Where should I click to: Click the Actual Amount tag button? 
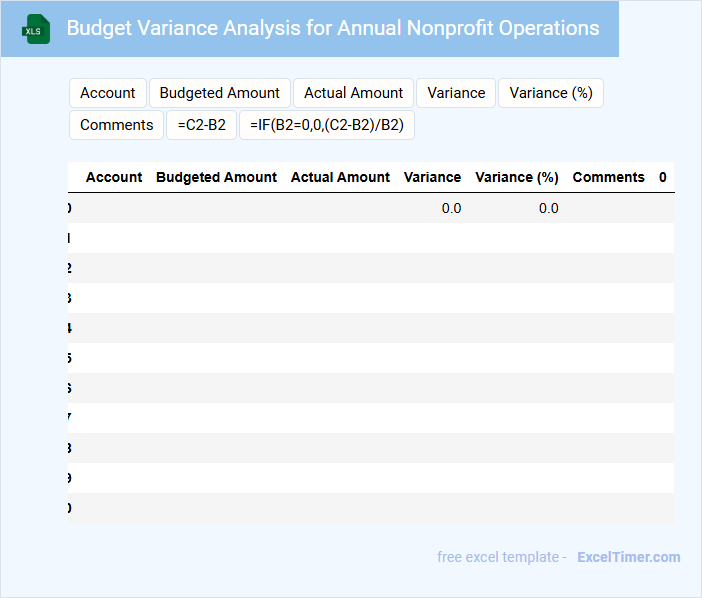353,93
